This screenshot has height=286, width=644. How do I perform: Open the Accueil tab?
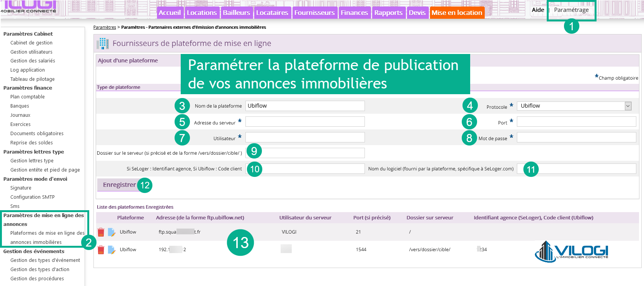coord(170,13)
